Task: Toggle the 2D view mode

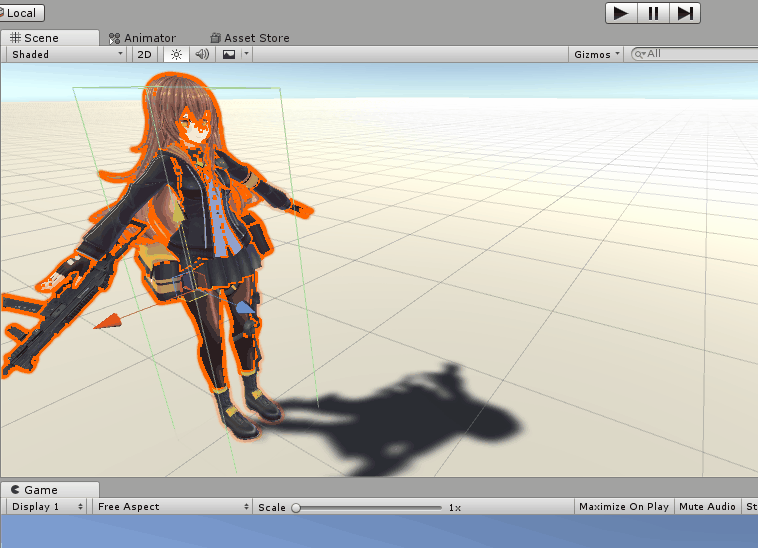Action: click(145, 54)
